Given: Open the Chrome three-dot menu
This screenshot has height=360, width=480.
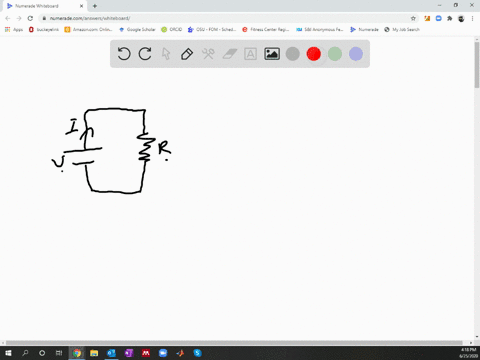Looking at the screenshot, I should click(x=472, y=18).
